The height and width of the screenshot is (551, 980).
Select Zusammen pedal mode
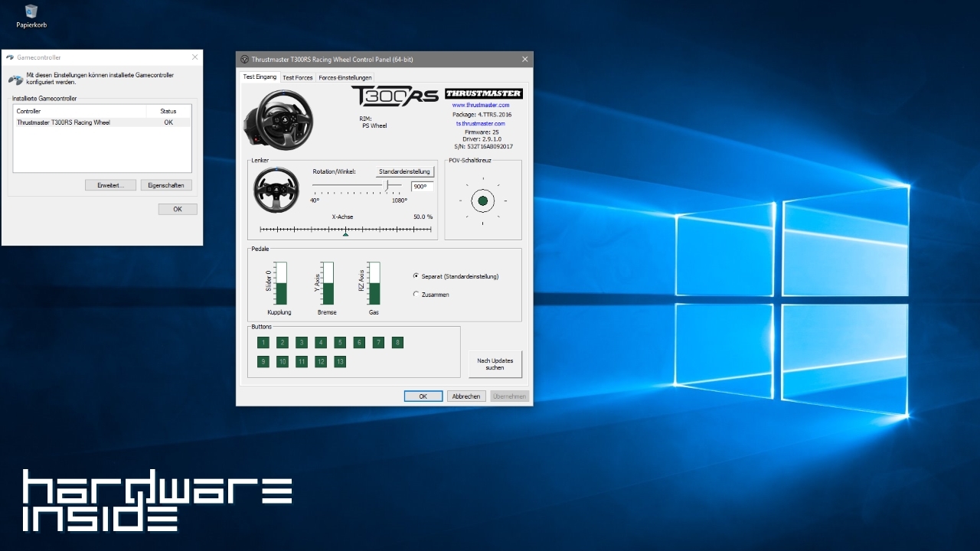click(x=431, y=295)
